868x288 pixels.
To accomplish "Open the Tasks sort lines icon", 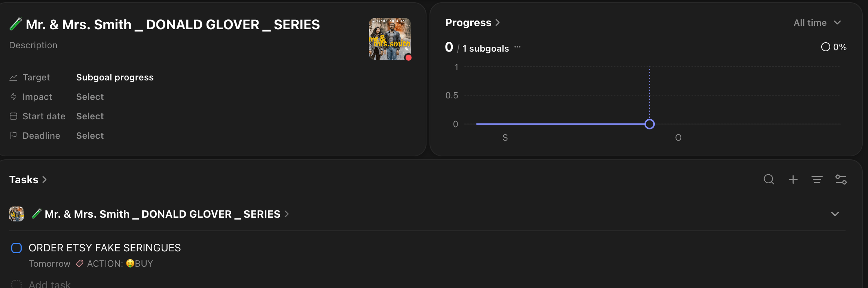I will tap(817, 180).
